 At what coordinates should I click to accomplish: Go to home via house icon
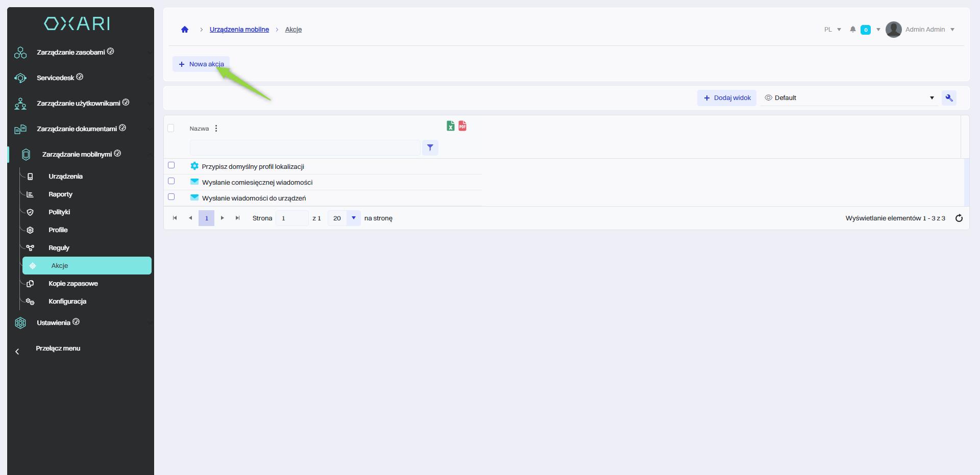point(185,30)
